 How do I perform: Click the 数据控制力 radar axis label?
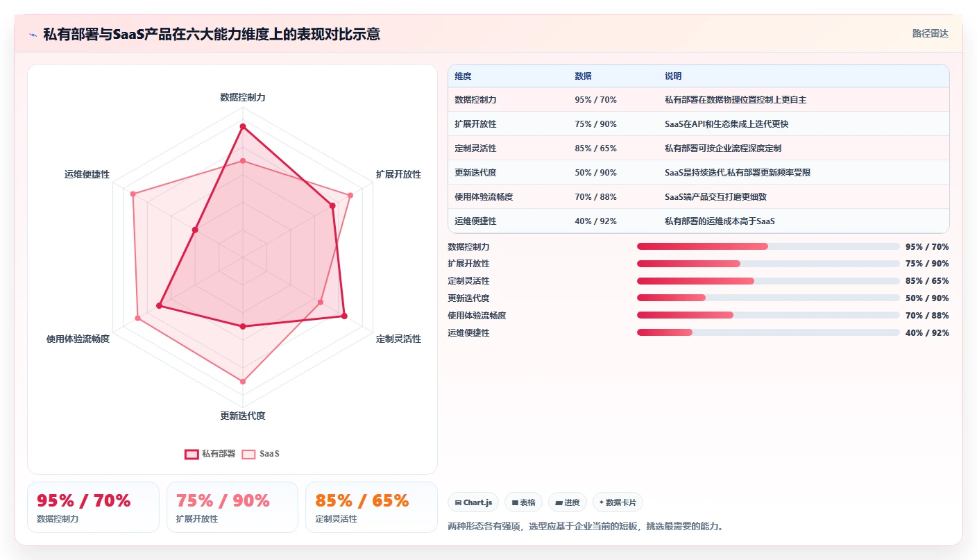[x=243, y=97]
